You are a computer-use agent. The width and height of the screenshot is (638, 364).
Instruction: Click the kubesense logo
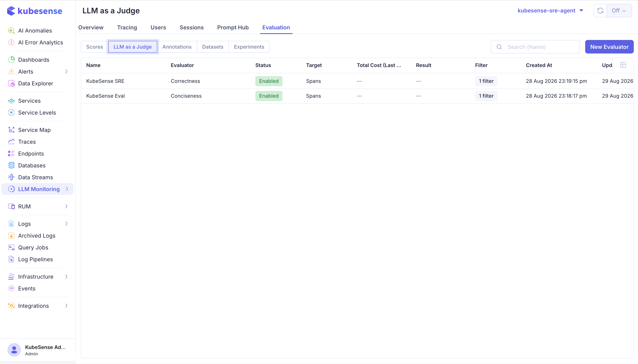click(x=35, y=11)
